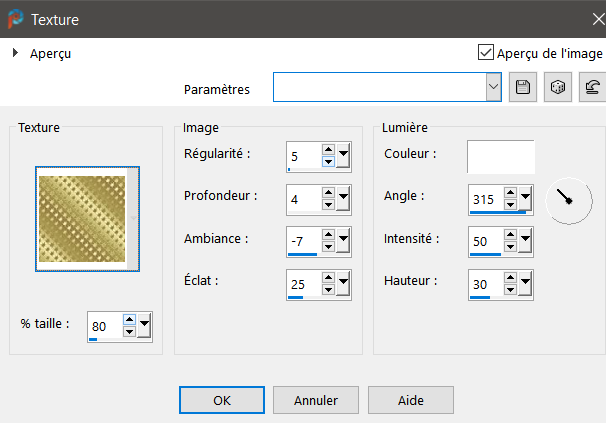Click the randomize parameters dice icon
This screenshot has height=423, width=606.
557,88
